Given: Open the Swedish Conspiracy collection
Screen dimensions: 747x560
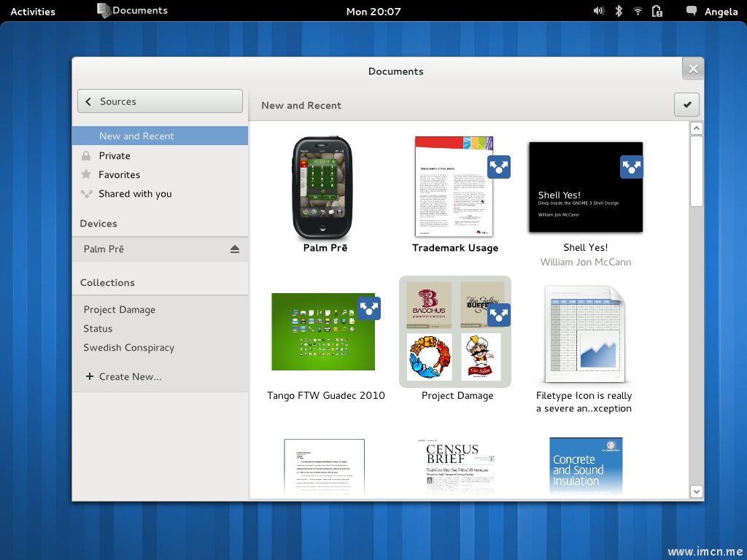Looking at the screenshot, I should (x=160, y=348).
